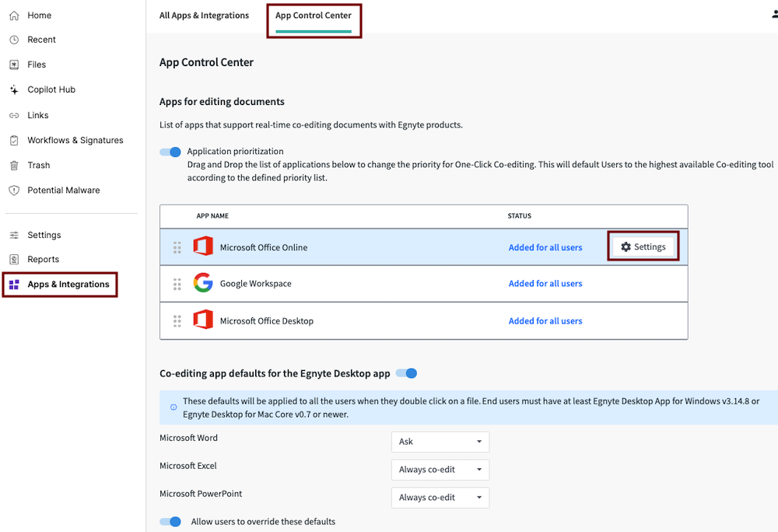The height and width of the screenshot is (532, 778).
Task: Click the Reports icon in sidebar
Action: tap(14, 259)
